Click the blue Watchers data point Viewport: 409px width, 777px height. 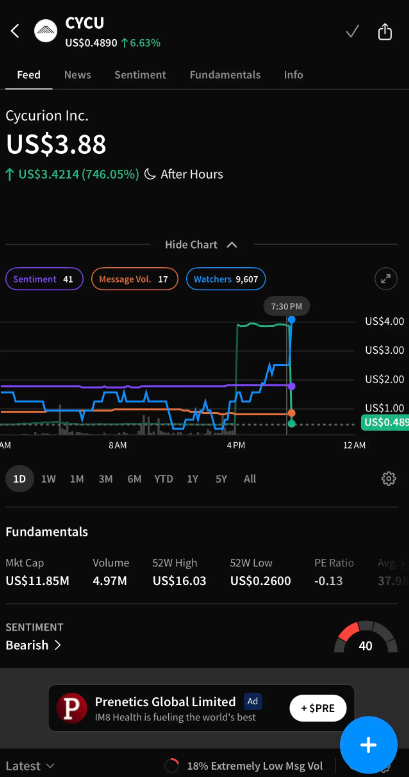tap(292, 320)
